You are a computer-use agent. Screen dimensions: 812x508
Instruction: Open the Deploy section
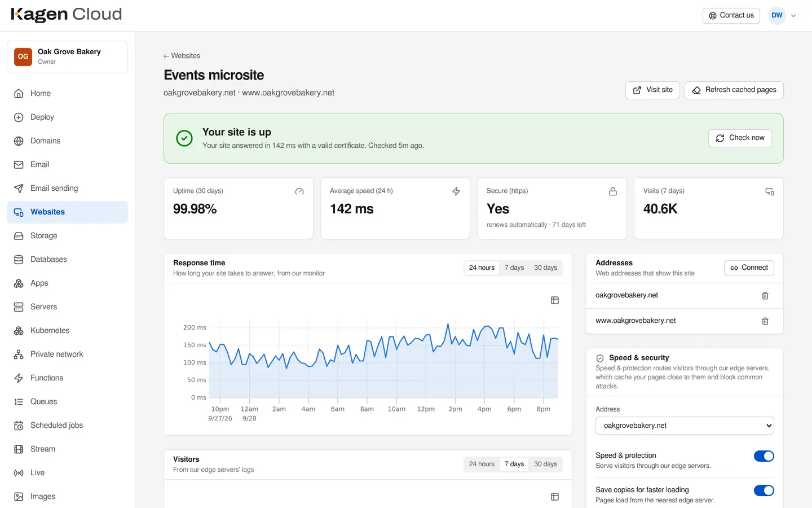67,117
